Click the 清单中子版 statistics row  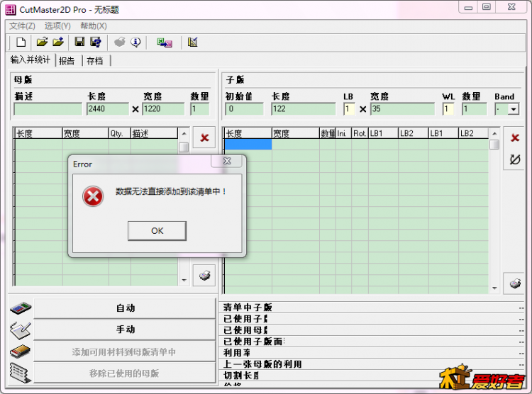tap(373, 308)
